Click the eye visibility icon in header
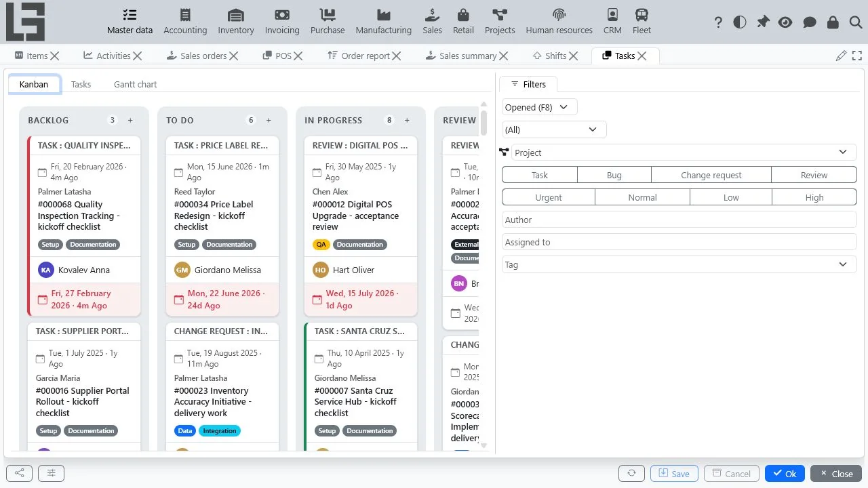This screenshot has height=488, width=868. click(785, 22)
